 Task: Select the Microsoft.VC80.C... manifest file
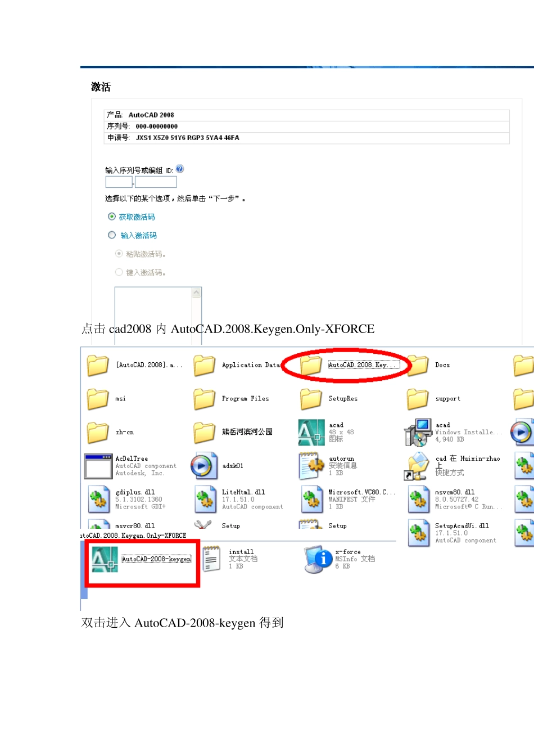pos(348,499)
